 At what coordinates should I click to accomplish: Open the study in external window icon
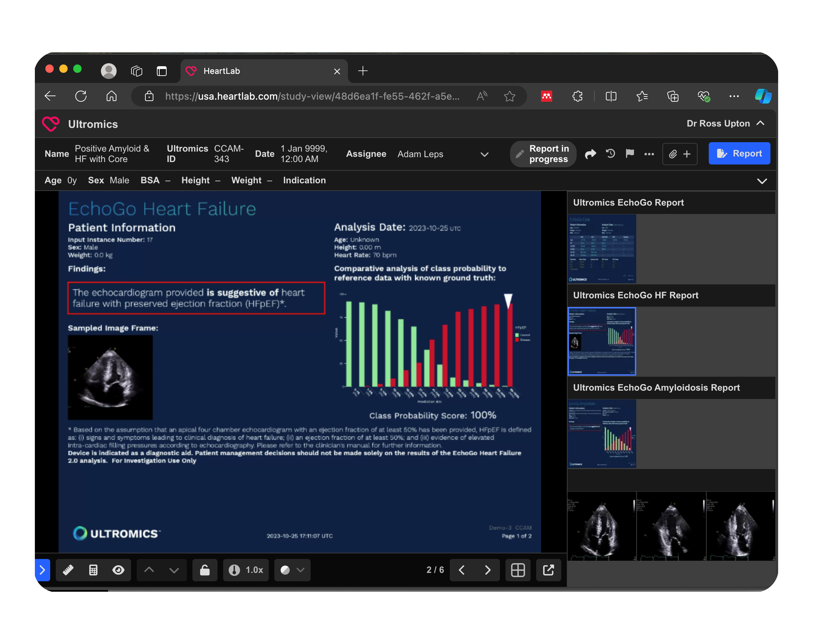click(x=549, y=570)
